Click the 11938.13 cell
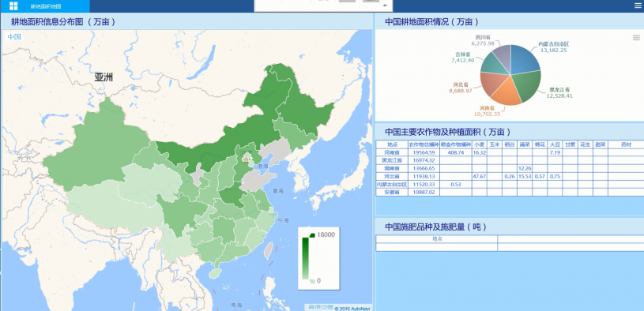 (x=424, y=176)
